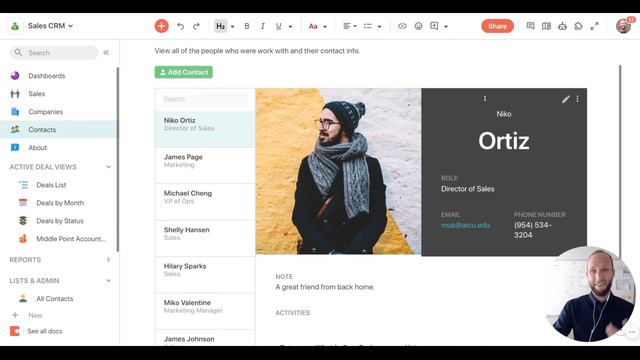Select Miko Valentine in contact list

(x=205, y=311)
